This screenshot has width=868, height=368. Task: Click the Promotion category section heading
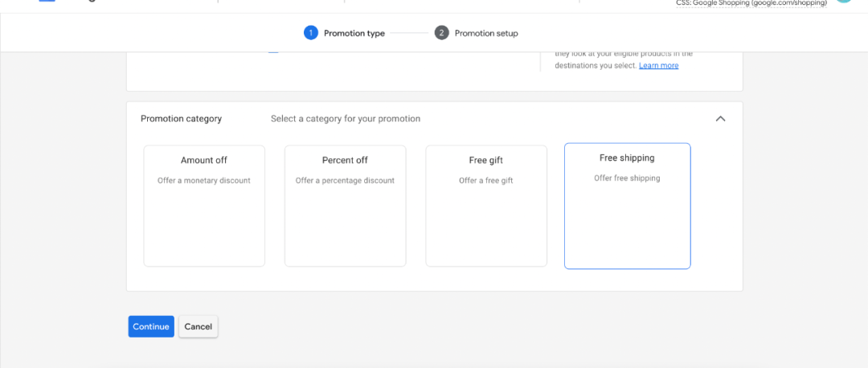coord(181,119)
